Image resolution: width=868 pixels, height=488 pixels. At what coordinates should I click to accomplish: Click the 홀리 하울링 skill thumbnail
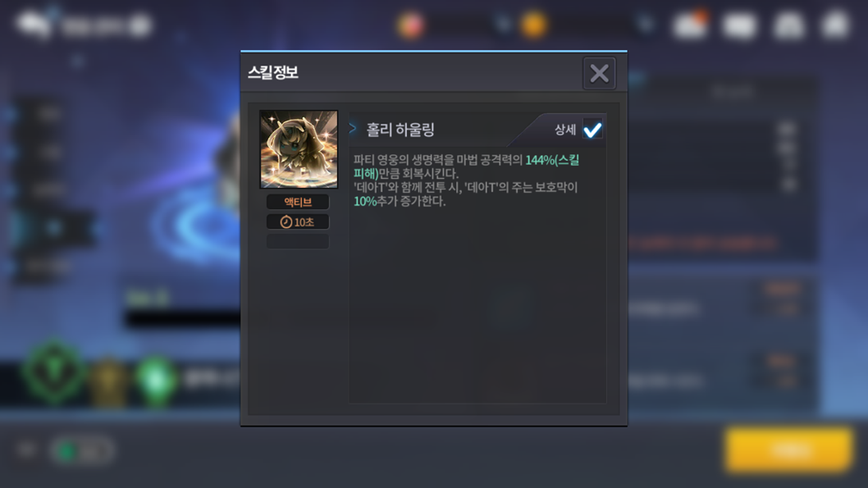[x=299, y=150]
